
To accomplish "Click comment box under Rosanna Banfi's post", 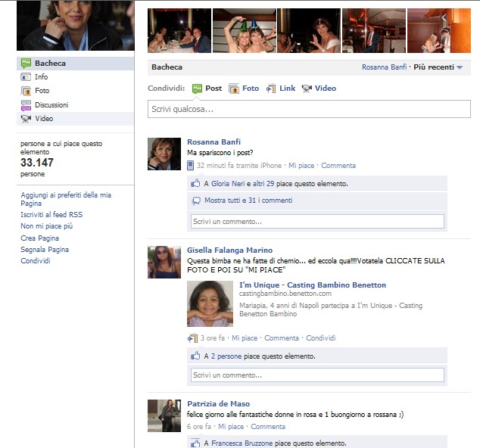I will coord(317,221).
